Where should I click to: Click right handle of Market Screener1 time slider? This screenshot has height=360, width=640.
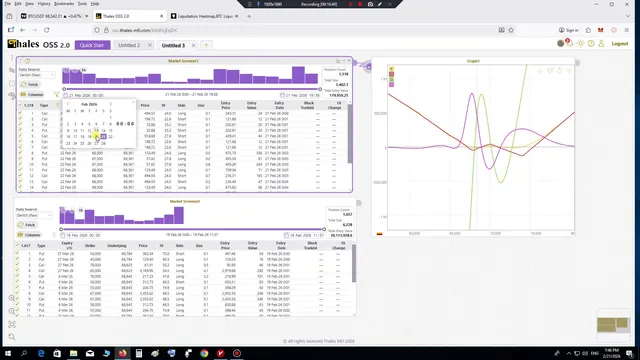(320, 89)
